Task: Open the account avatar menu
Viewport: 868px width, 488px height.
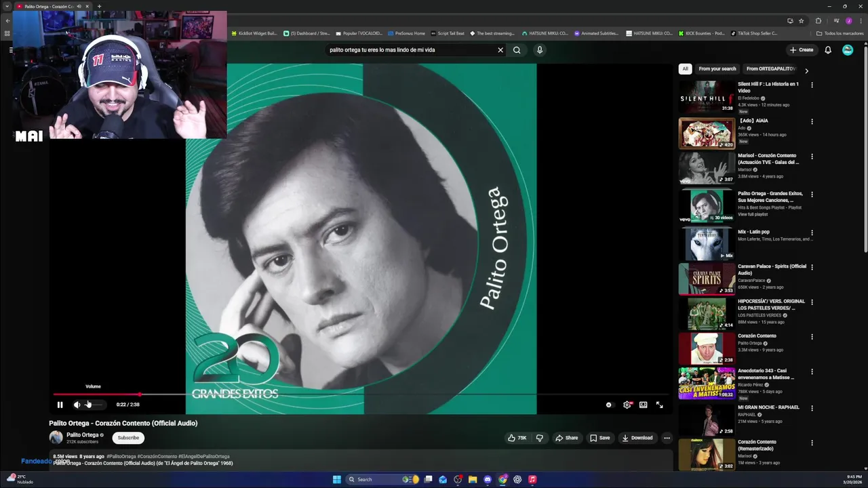Action: coord(848,49)
